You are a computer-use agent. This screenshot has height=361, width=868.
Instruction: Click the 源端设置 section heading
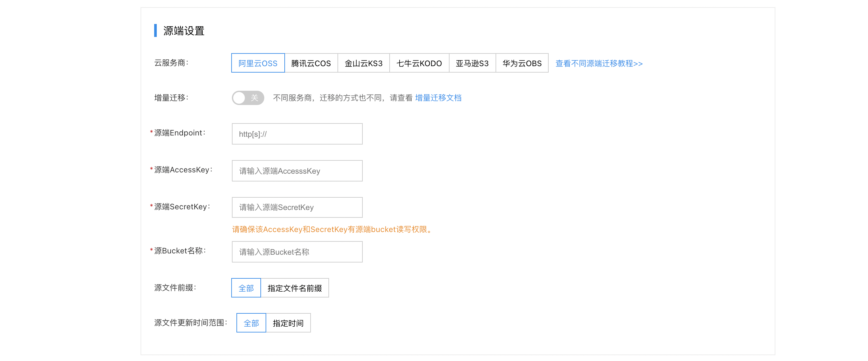184,31
